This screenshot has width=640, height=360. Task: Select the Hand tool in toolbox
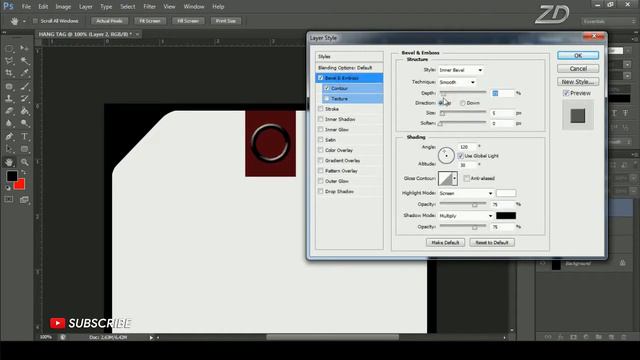tap(9, 162)
